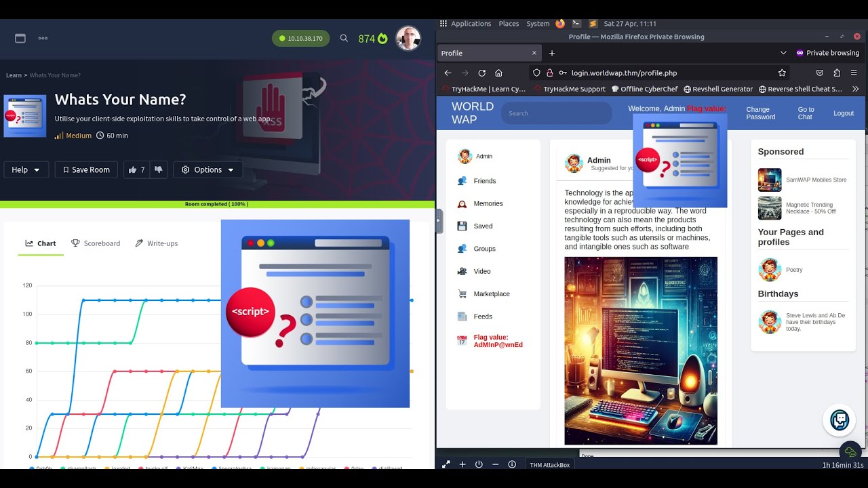Image resolution: width=868 pixels, height=488 pixels.
Task: Select the THM AttackBox taskbar tab
Action: click(x=550, y=464)
